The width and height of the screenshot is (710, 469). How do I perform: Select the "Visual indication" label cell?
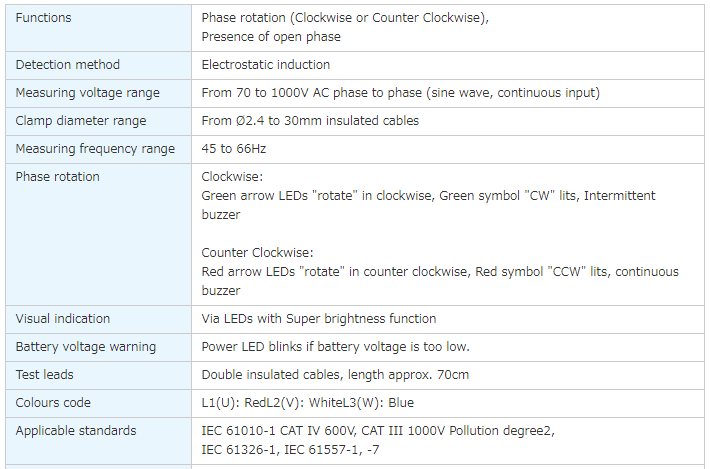pos(63,319)
